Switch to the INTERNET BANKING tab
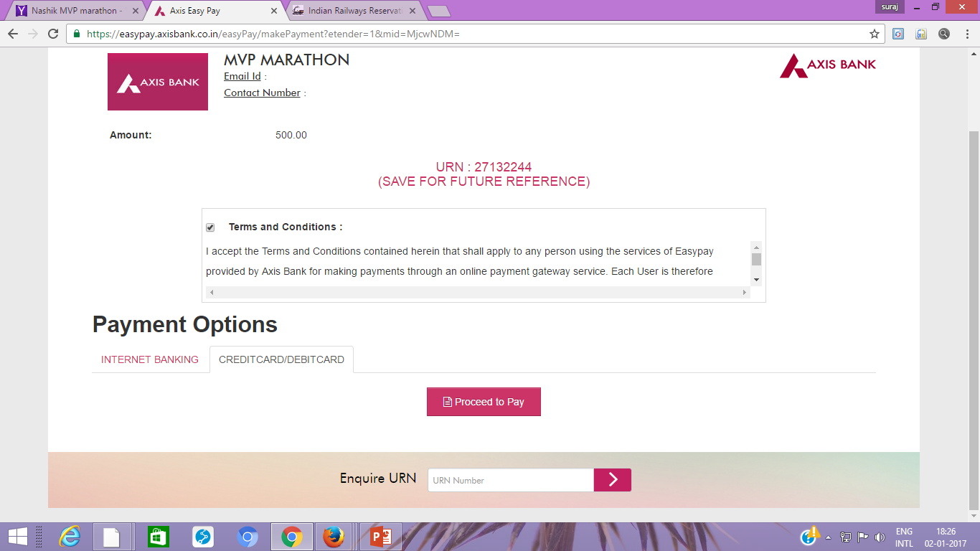Image resolution: width=980 pixels, height=551 pixels. tap(150, 359)
